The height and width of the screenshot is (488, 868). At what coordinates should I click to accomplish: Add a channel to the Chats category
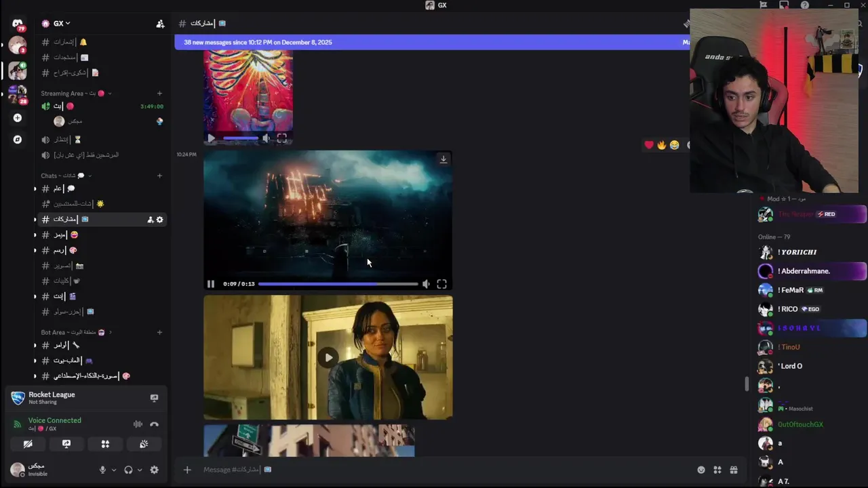coord(159,176)
